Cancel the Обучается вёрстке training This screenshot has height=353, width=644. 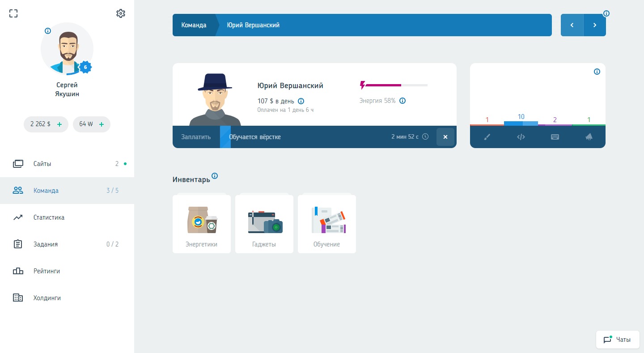445,137
